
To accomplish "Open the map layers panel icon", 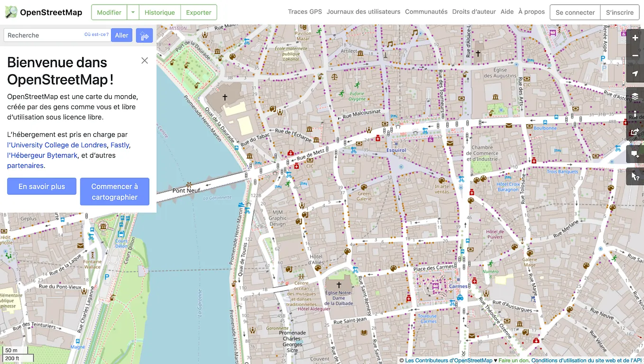I will click(x=635, y=96).
